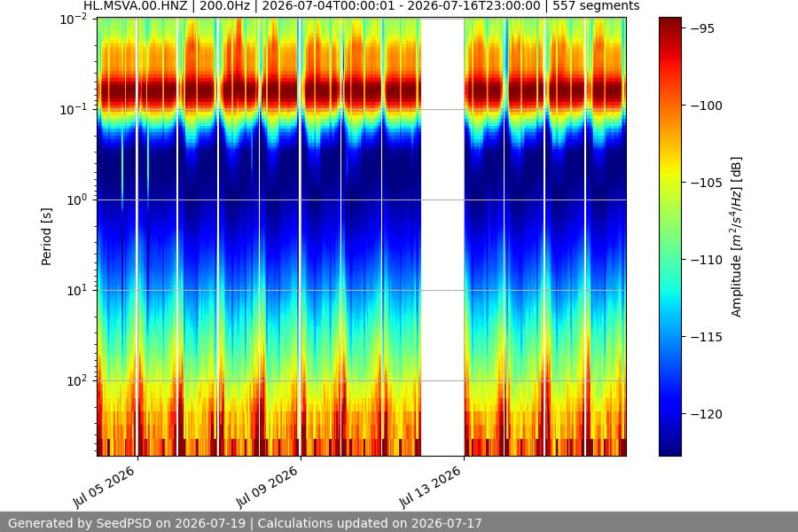
Task: Click the '200.0Hz' sample rate text
Action: (224, 5)
